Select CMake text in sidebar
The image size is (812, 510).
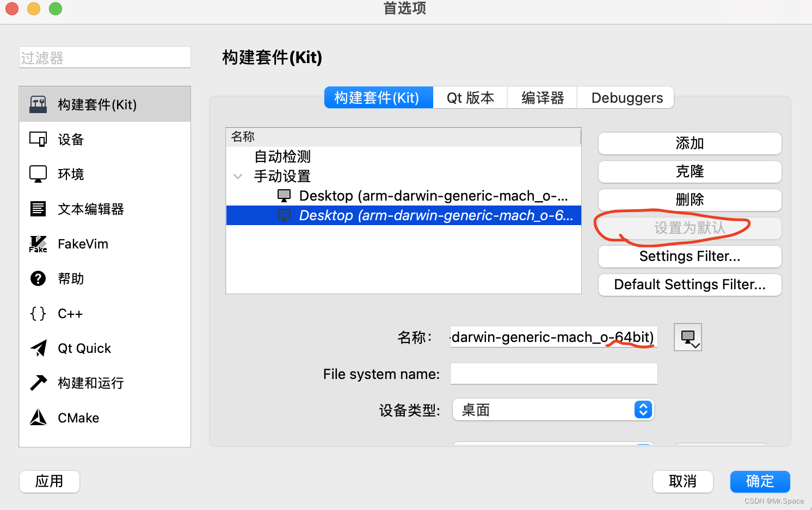click(x=78, y=418)
